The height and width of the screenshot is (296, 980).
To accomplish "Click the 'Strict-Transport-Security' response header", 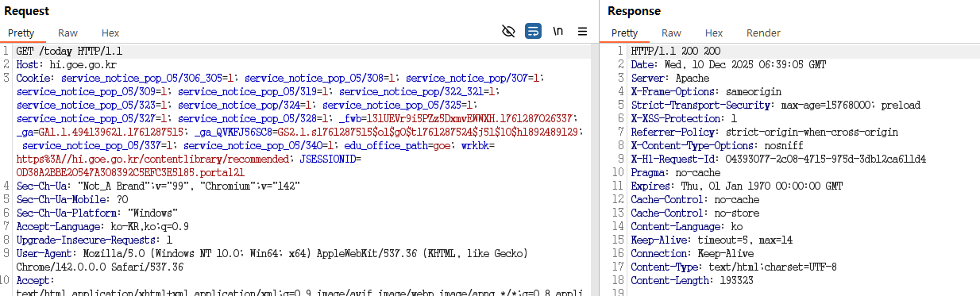I will [775, 106].
